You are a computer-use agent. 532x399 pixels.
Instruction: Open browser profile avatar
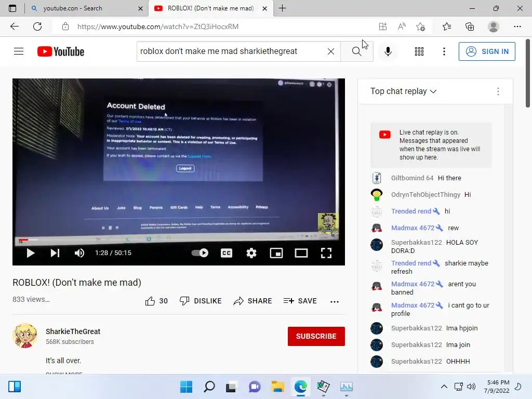[494, 26]
